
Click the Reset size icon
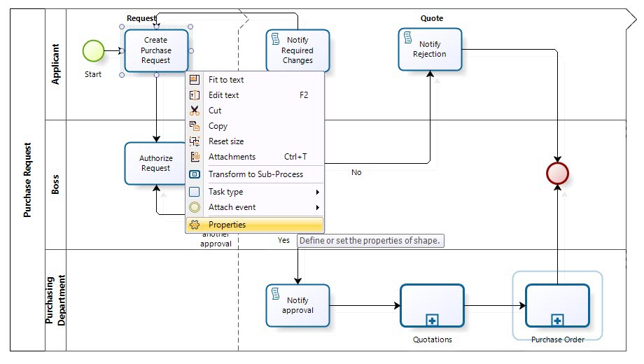195,141
